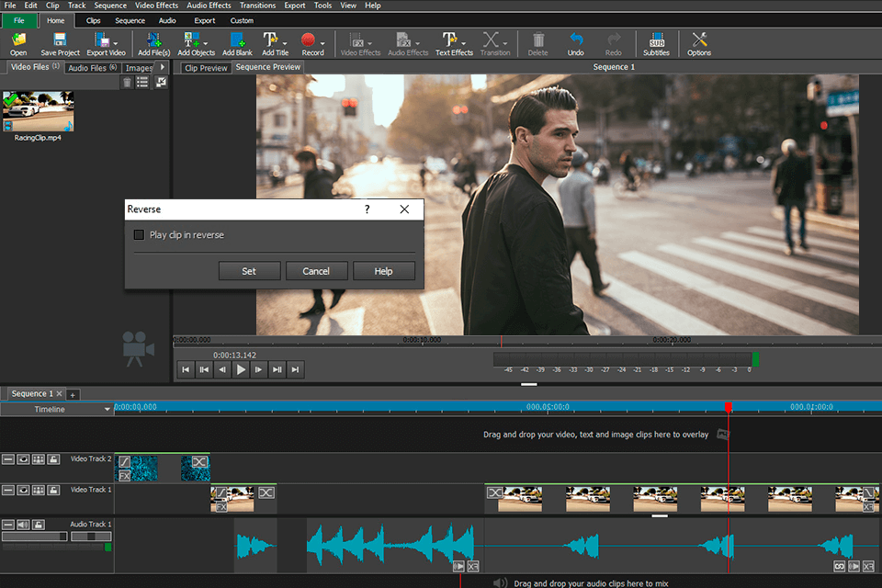Image resolution: width=882 pixels, height=588 pixels.
Task: Enable Play clip in reverse checkbox
Action: tap(140, 235)
